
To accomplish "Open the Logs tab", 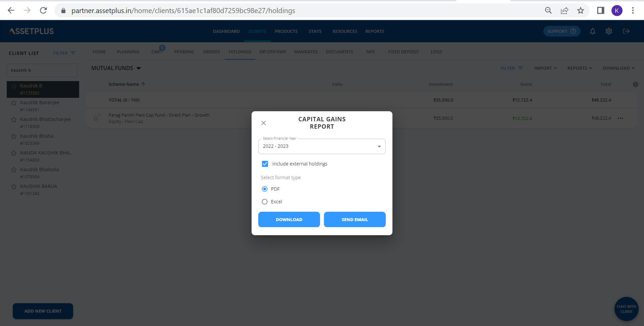I will tap(436, 52).
